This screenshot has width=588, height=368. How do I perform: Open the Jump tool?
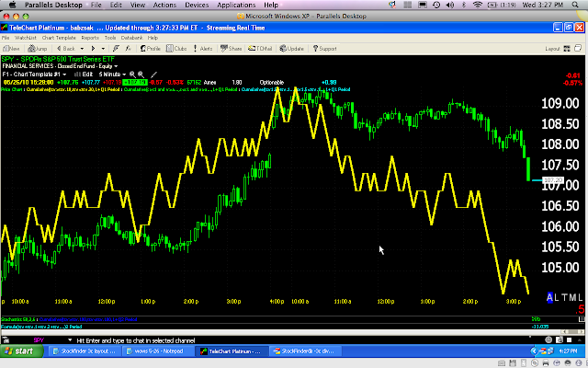[38, 49]
